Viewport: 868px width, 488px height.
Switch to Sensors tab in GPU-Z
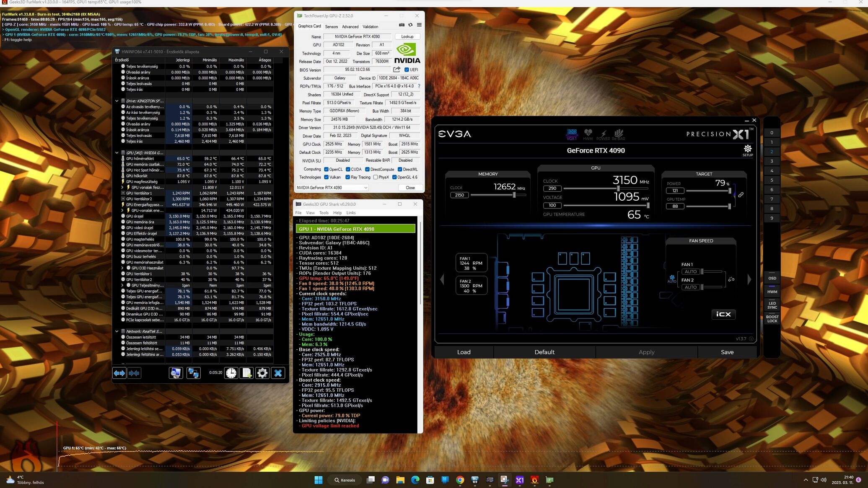click(x=331, y=26)
